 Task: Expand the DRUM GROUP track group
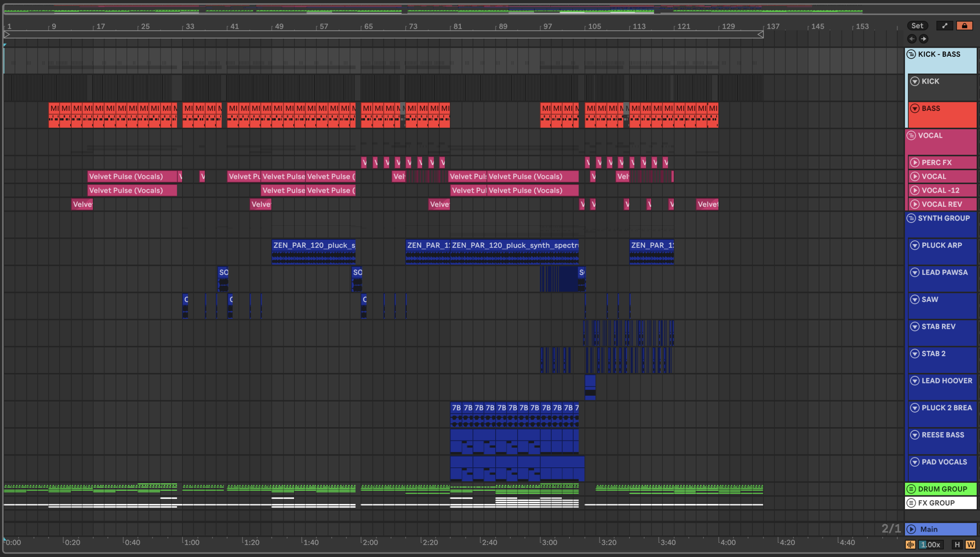911,489
